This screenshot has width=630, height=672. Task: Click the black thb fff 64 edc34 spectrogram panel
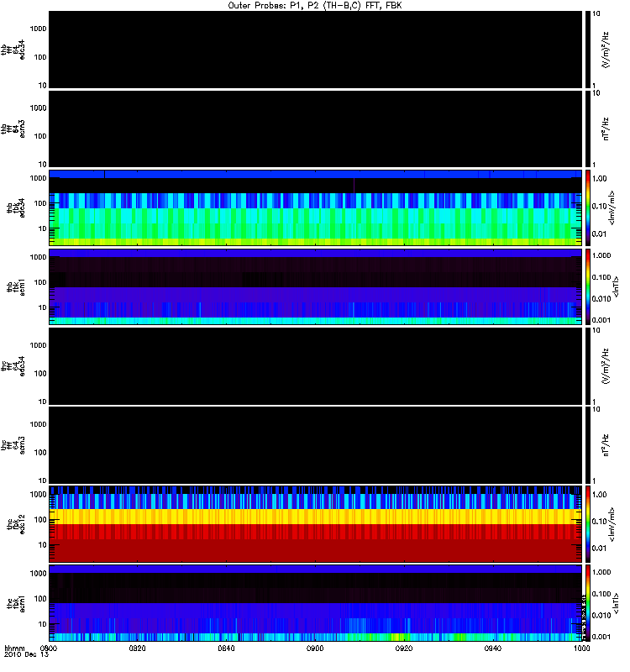point(315,50)
